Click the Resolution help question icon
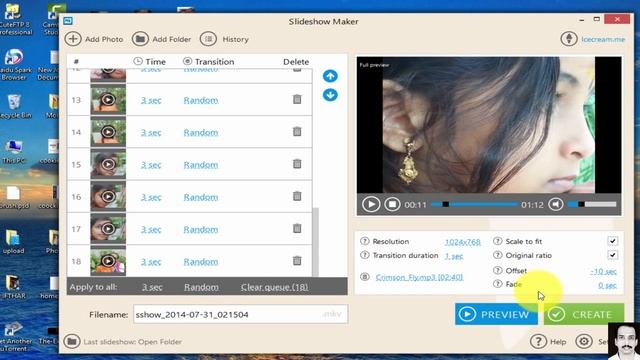This screenshot has height=360, width=640. pyautogui.click(x=364, y=241)
